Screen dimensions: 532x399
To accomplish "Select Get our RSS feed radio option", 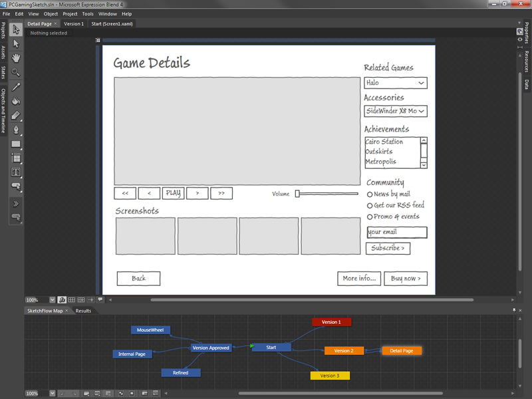I will click(370, 205).
